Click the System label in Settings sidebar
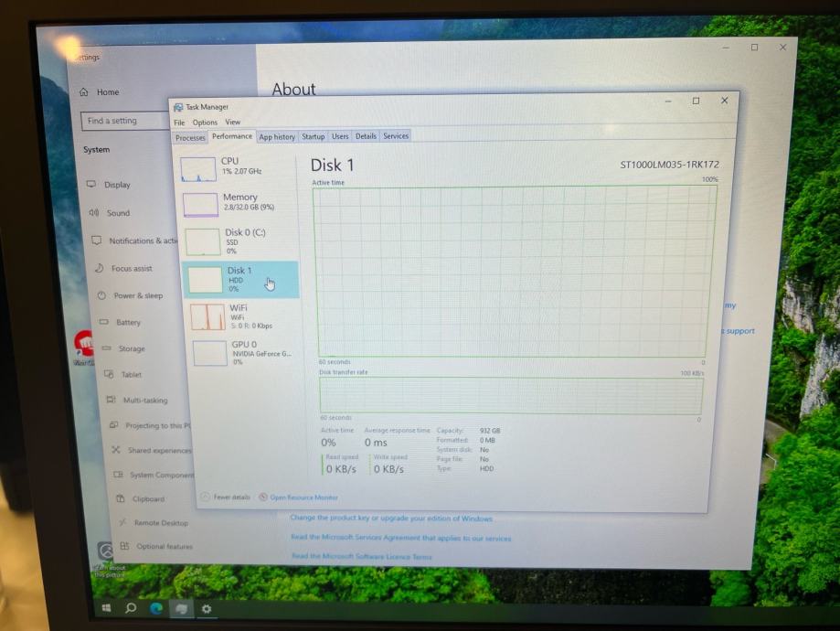 coord(96,150)
